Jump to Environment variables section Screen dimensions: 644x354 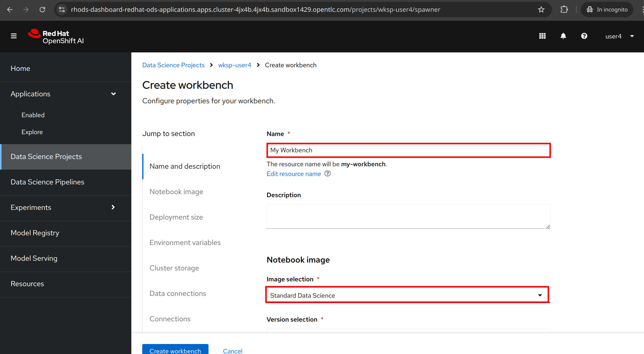pyautogui.click(x=185, y=243)
